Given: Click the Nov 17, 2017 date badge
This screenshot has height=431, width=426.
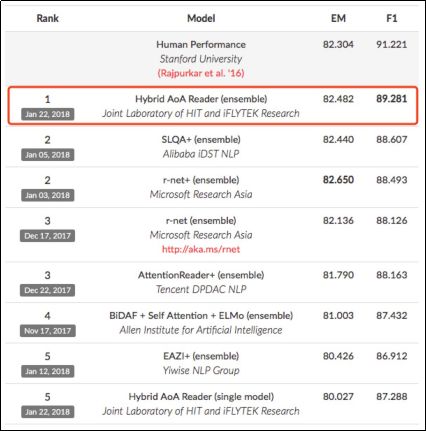Looking at the screenshot, I should [48, 331].
